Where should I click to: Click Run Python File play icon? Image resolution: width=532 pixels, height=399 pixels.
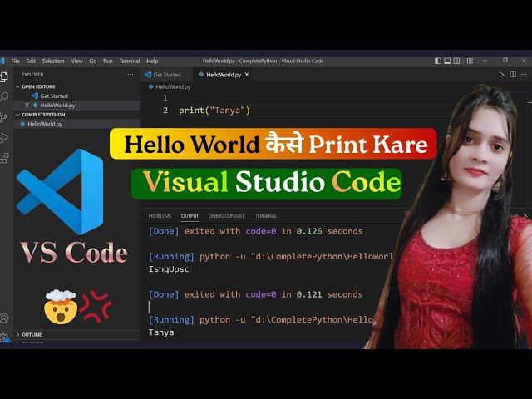tap(501, 75)
